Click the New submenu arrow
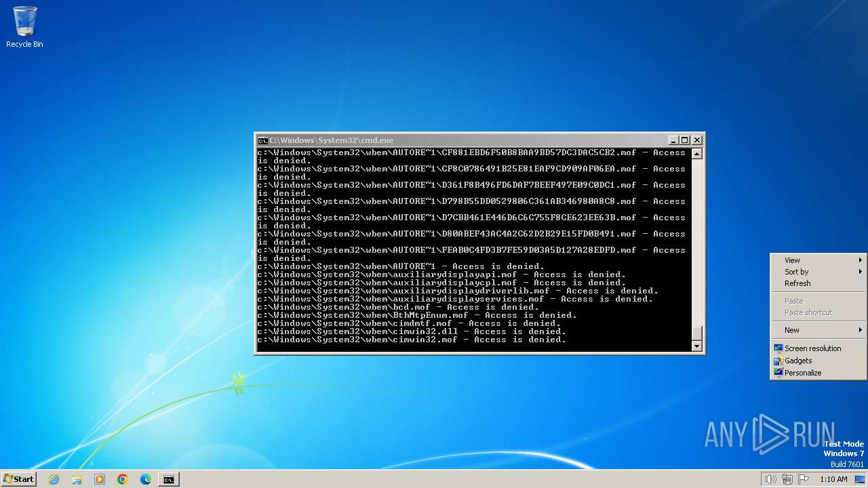The height and width of the screenshot is (488, 868). click(x=861, y=330)
